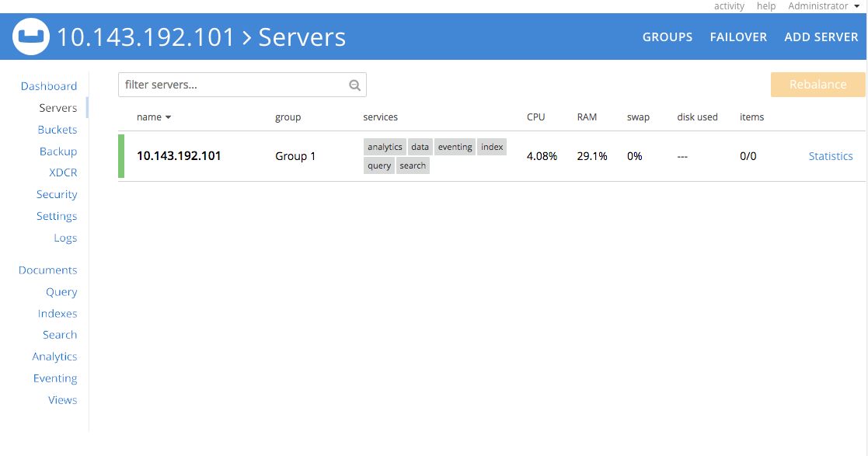Click the analytics service badge
This screenshot has height=456, width=868.
tap(384, 146)
